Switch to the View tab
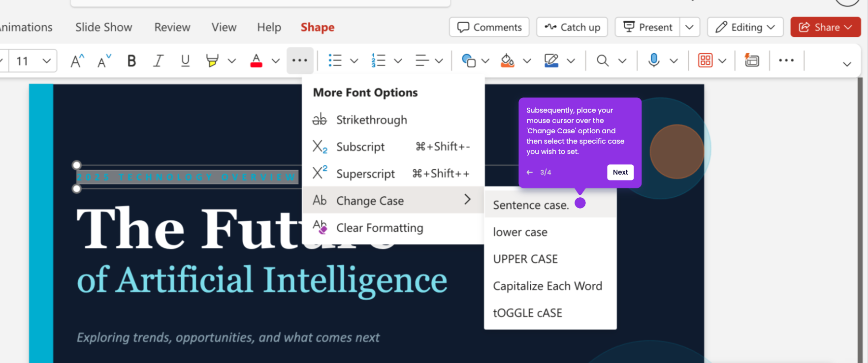 click(224, 27)
